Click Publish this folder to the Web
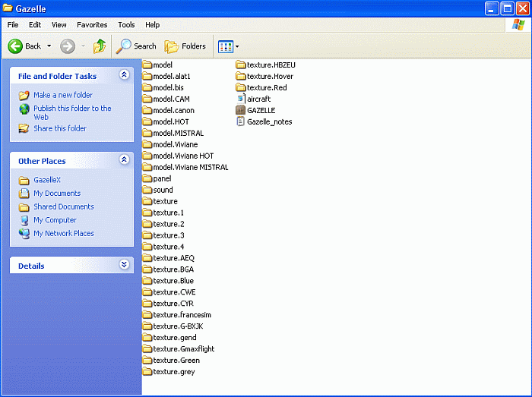 pos(72,112)
